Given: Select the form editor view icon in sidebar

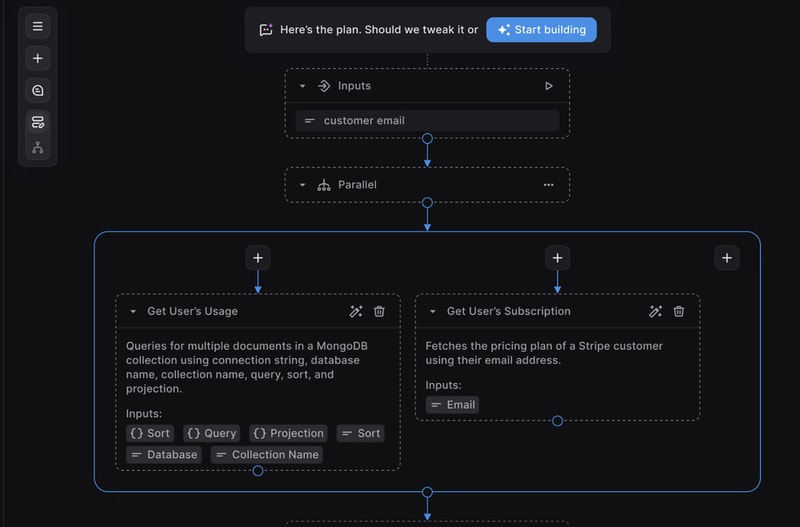Looking at the screenshot, I should [38, 122].
